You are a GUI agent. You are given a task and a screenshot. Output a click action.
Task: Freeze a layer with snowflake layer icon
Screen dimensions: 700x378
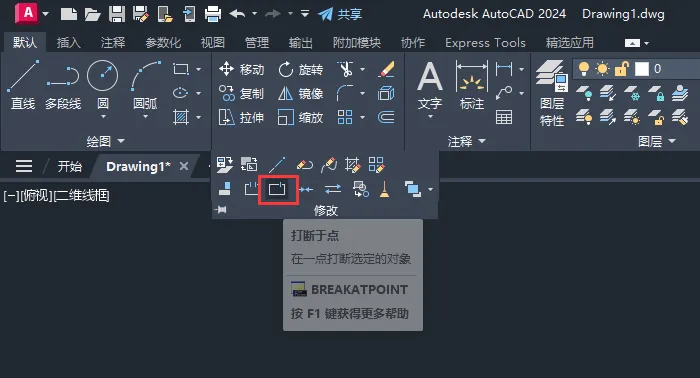[x=632, y=94]
